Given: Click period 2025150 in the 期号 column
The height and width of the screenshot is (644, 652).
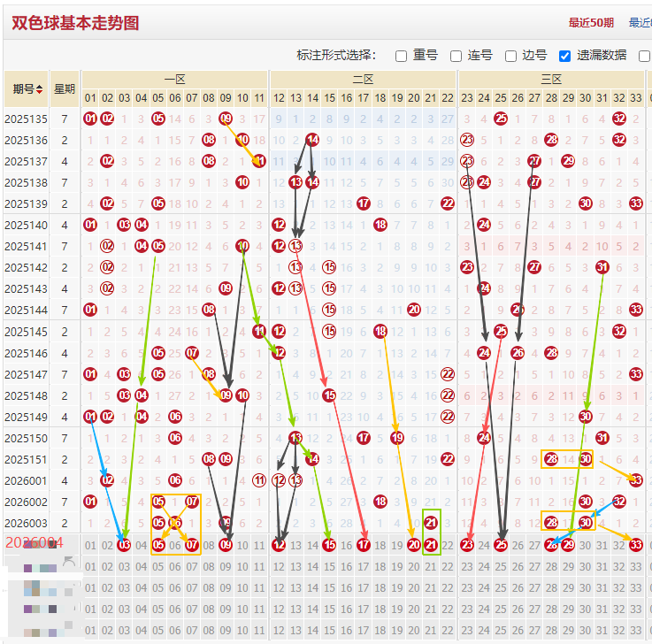Looking at the screenshot, I should tap(26, 438).
